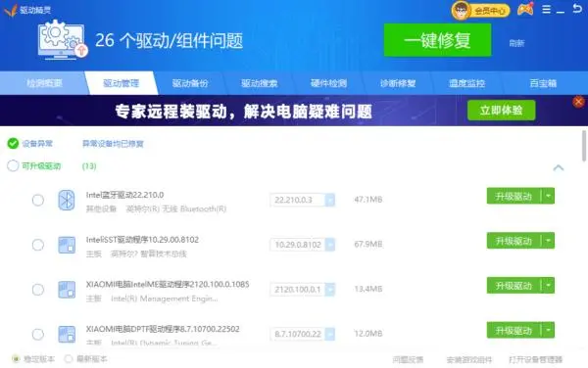This screenshot has width=588, height=368.
Task: Click the motherboard icon for IntelSST driver
Action: 67,245
